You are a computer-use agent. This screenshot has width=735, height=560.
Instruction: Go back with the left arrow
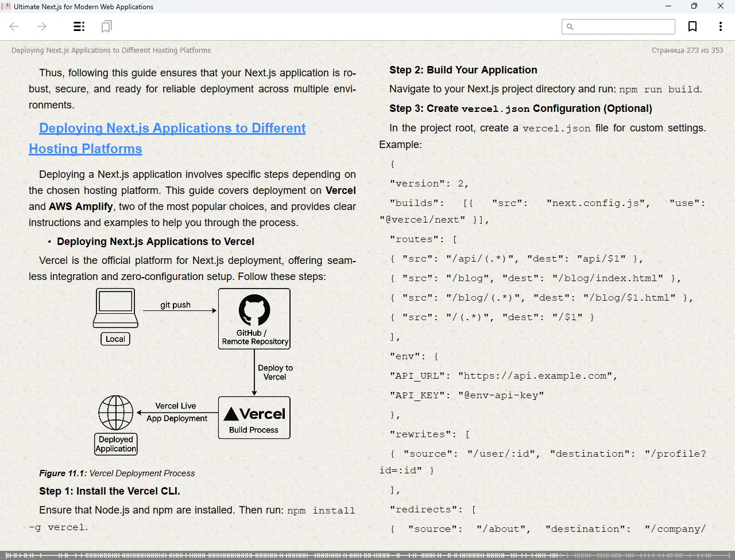pos(14,26)
